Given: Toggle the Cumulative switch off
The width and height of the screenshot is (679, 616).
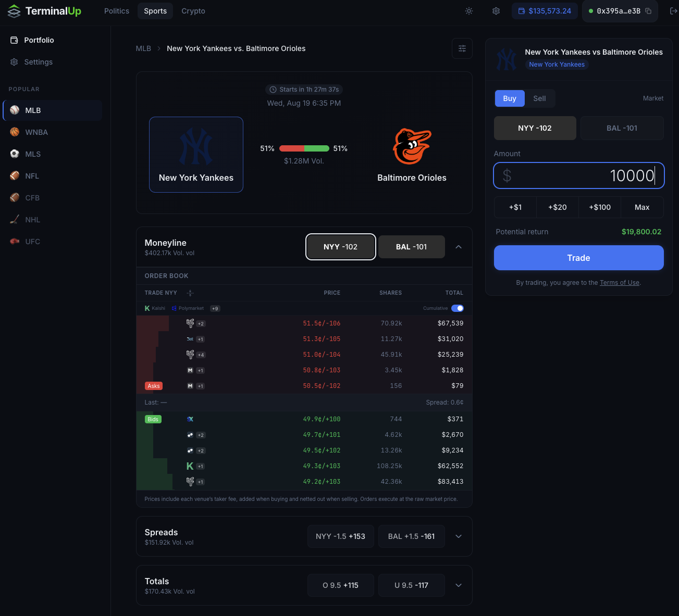Looking at the screenshot, I should (x=458, y=308).
